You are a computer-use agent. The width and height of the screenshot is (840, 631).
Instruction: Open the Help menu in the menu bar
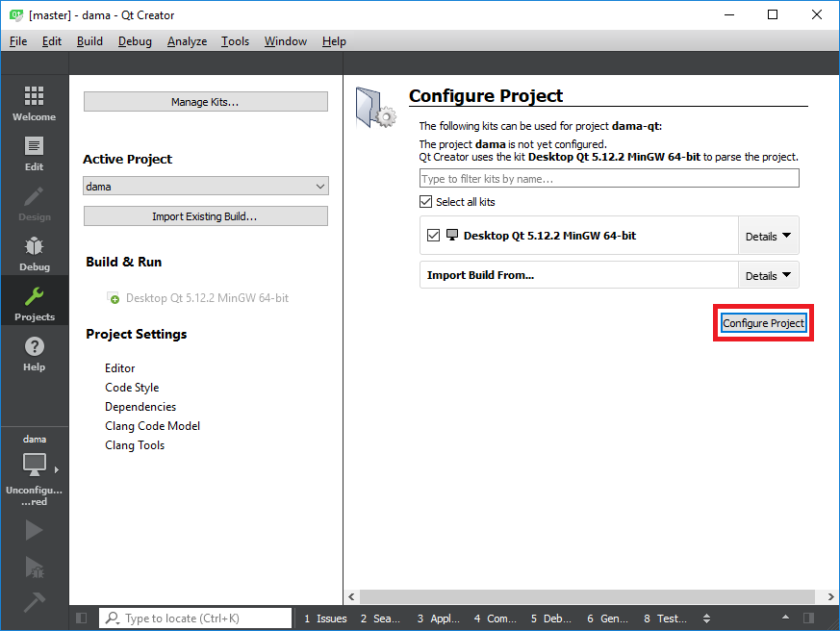coord(334,41)
